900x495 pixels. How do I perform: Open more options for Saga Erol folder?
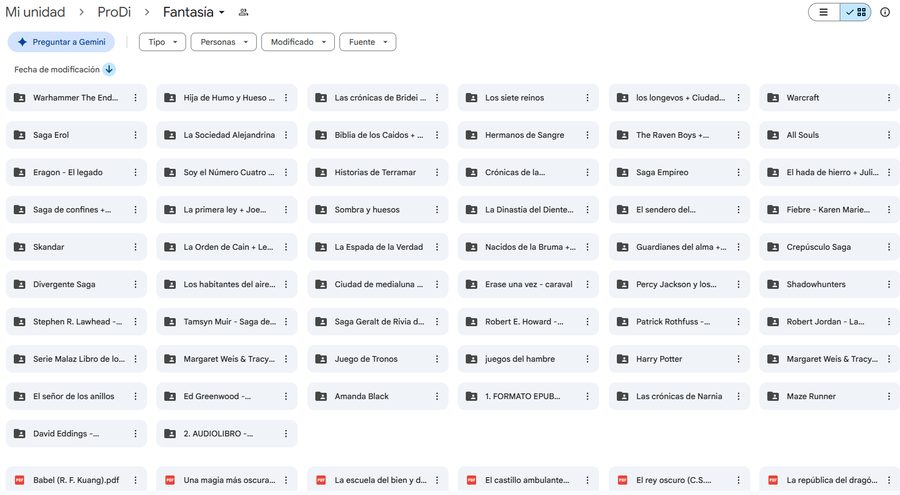[x=135, y=135]
